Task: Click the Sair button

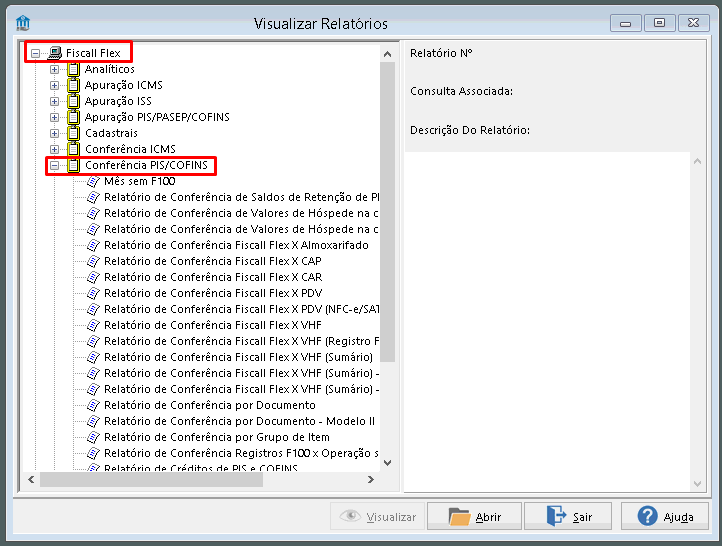Action: (568, 517)
